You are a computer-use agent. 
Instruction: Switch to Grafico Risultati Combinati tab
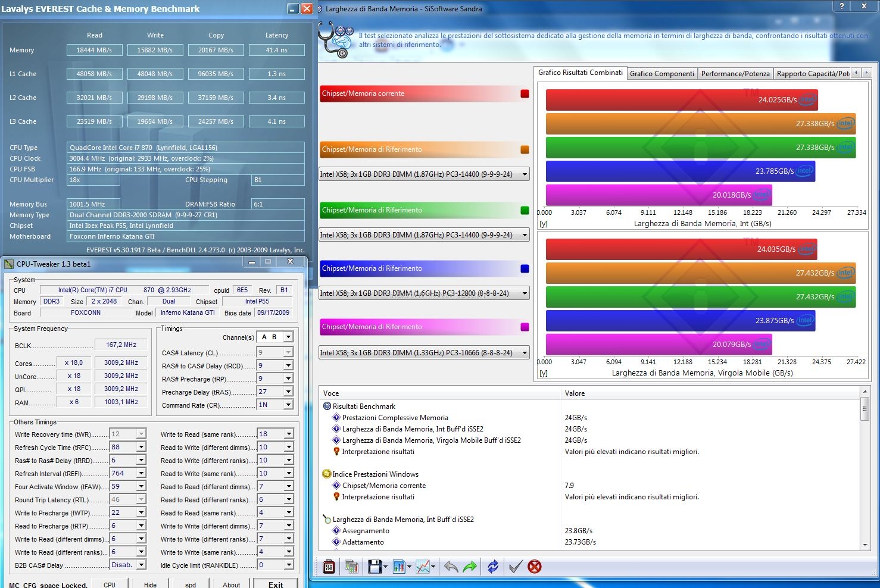580,73
